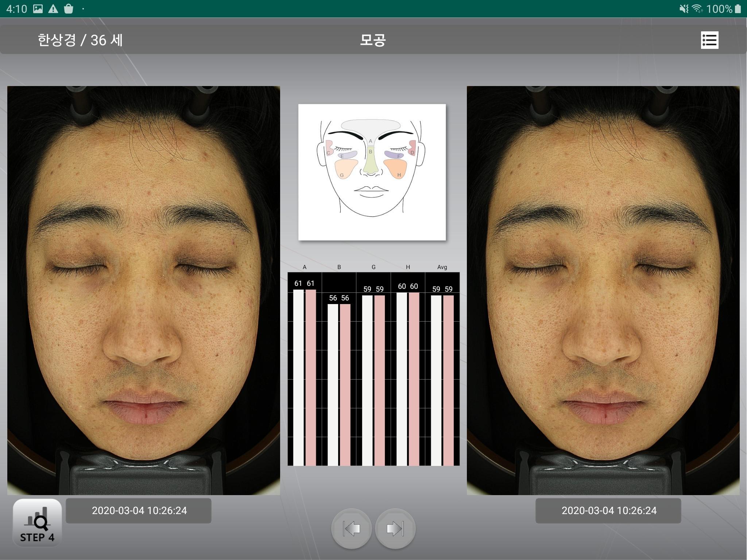
Task: Open the list menu icon
Action: [x=709, y=40]
